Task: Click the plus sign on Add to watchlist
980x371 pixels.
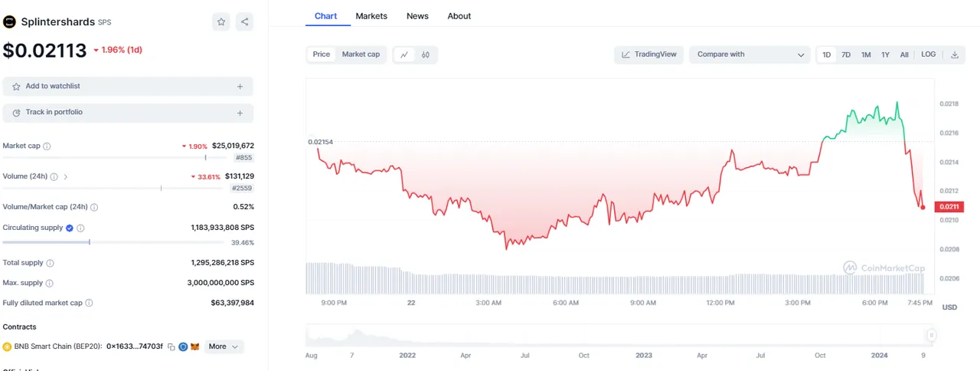Action: point(240,87)
